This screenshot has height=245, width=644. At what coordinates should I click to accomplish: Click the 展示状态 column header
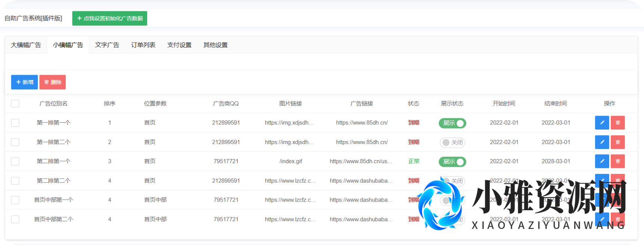click(x=452, y=104)
